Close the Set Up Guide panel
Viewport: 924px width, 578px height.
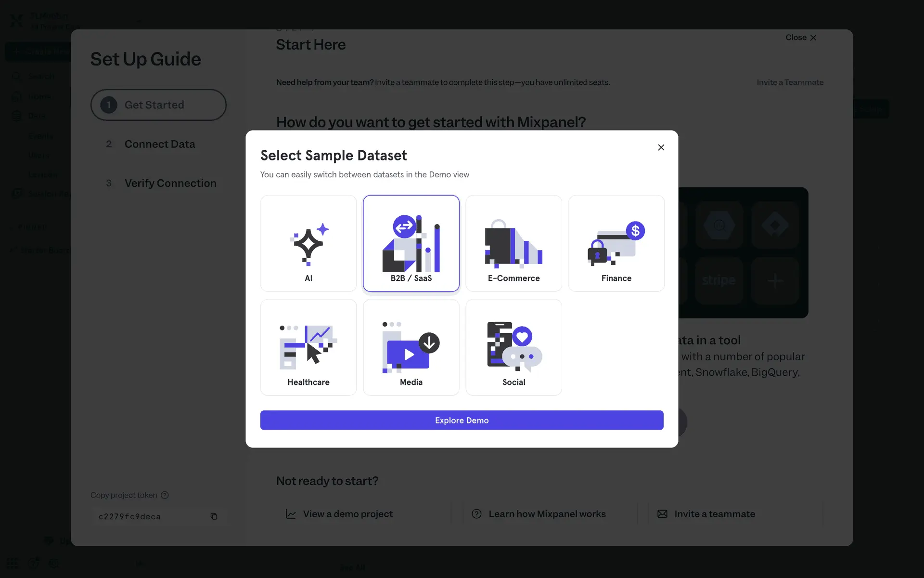pos(801,38)
